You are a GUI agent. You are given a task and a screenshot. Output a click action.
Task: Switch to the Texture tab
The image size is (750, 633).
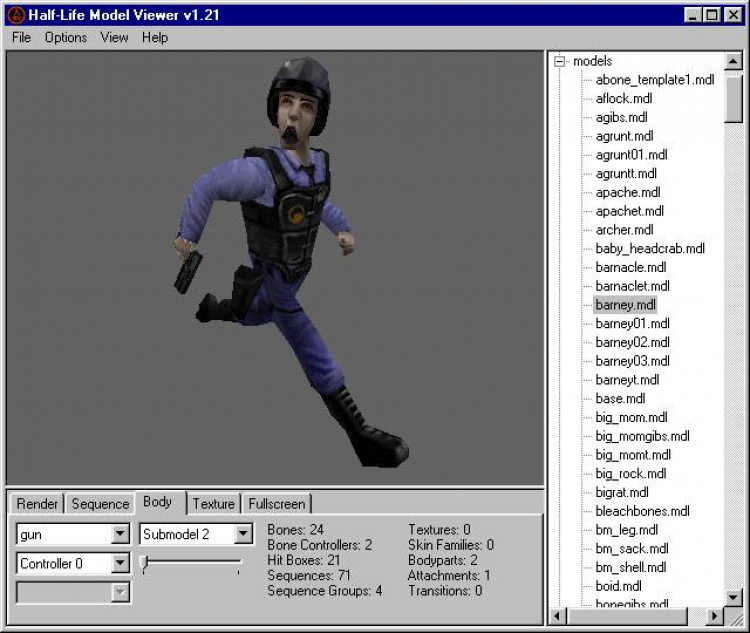click(213, 504)
